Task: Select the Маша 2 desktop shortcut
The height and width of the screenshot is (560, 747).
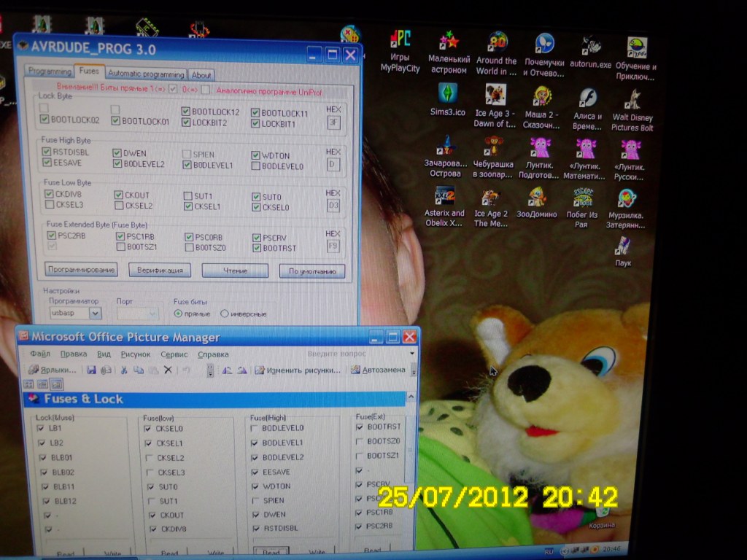Action: [x=542, y=108]
